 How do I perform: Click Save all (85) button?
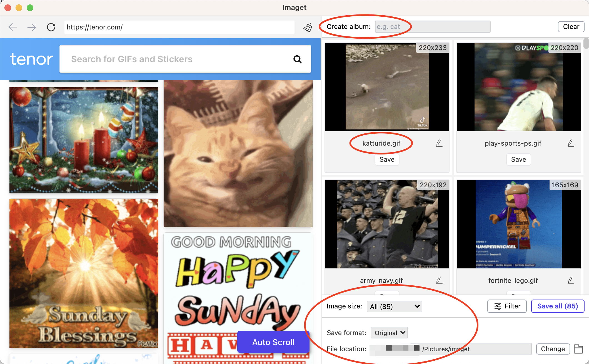click(x=557, y=306)
